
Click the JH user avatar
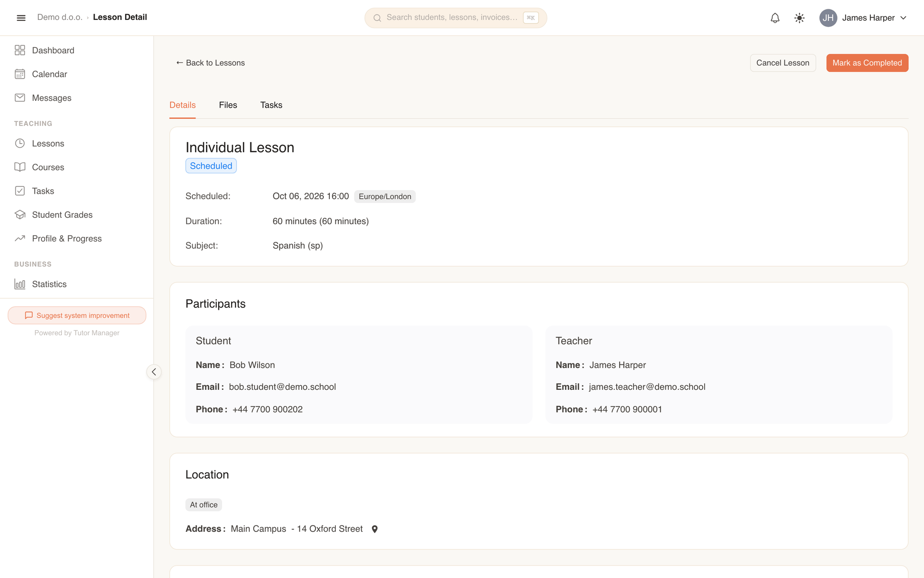pos(828,18)
